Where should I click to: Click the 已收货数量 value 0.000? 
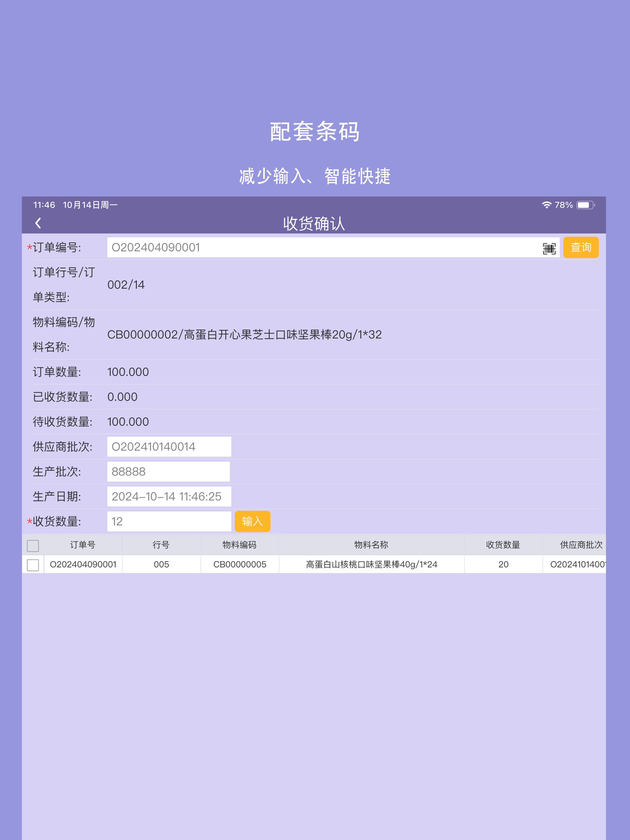pyautogui.click(x=122, y=397)
